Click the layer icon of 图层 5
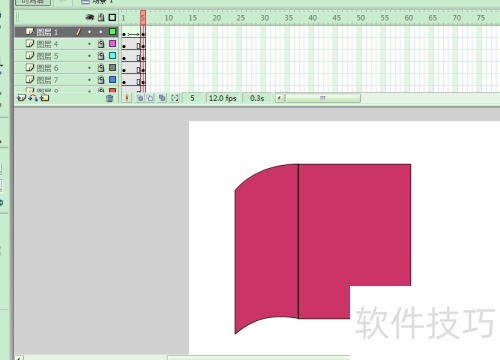 tap(30, 55)
